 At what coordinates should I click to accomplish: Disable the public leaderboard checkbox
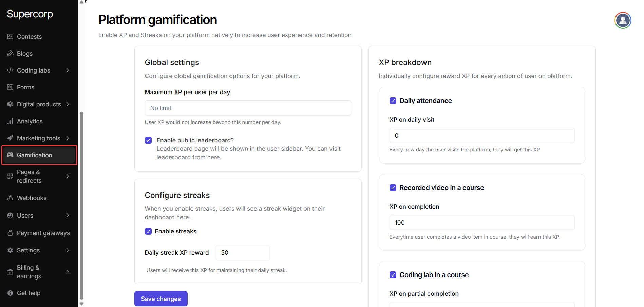148,140
